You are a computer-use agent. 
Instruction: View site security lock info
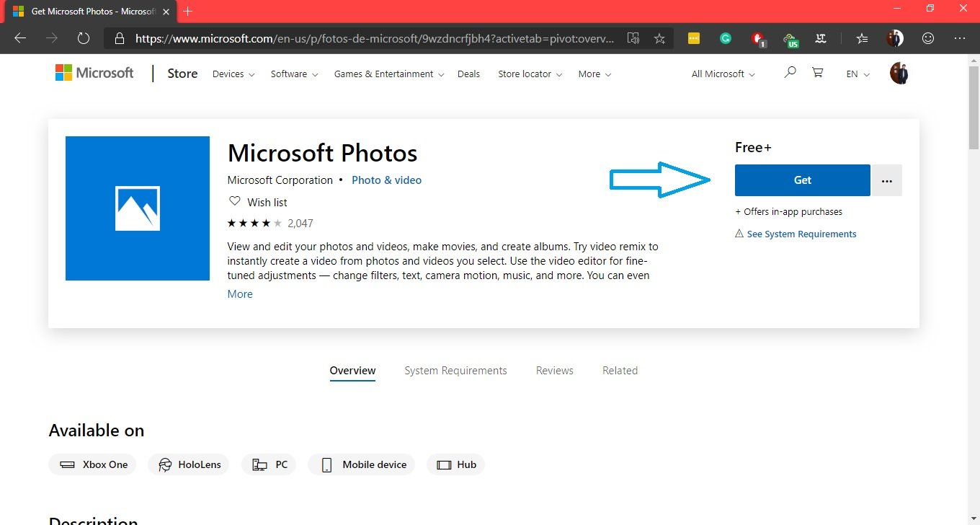click(x=120, y=38)
